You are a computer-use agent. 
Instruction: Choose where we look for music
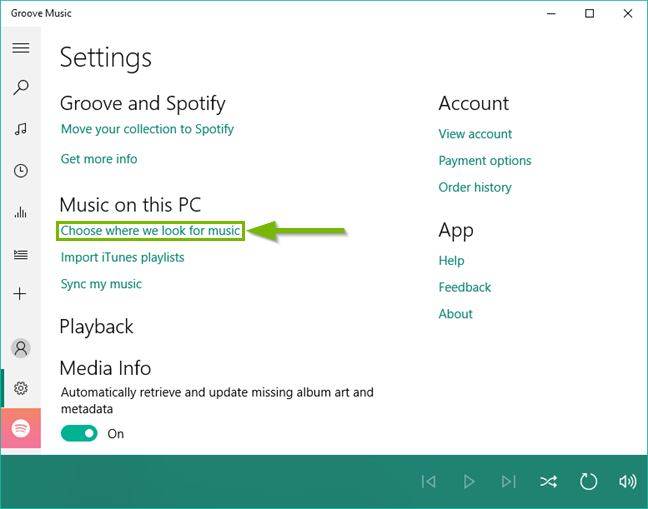coord(150,231)
